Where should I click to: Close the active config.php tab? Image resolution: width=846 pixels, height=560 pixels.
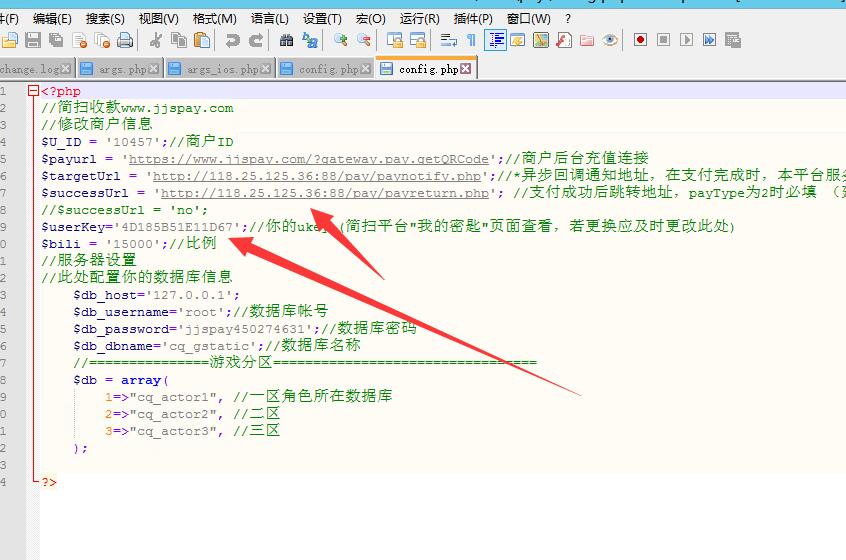click(466, 69)
